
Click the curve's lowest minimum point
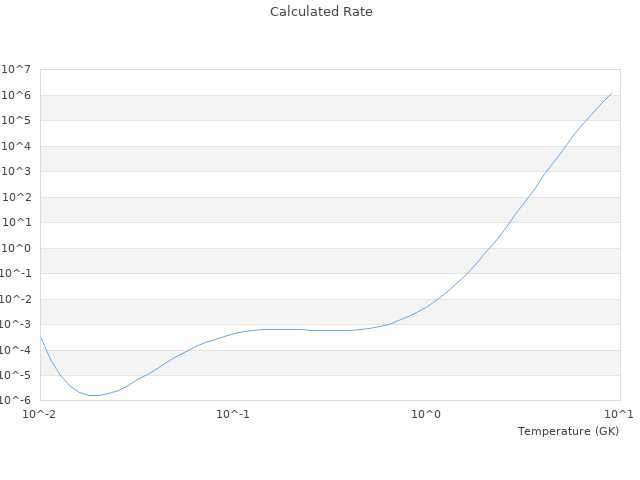coord(94,396)
